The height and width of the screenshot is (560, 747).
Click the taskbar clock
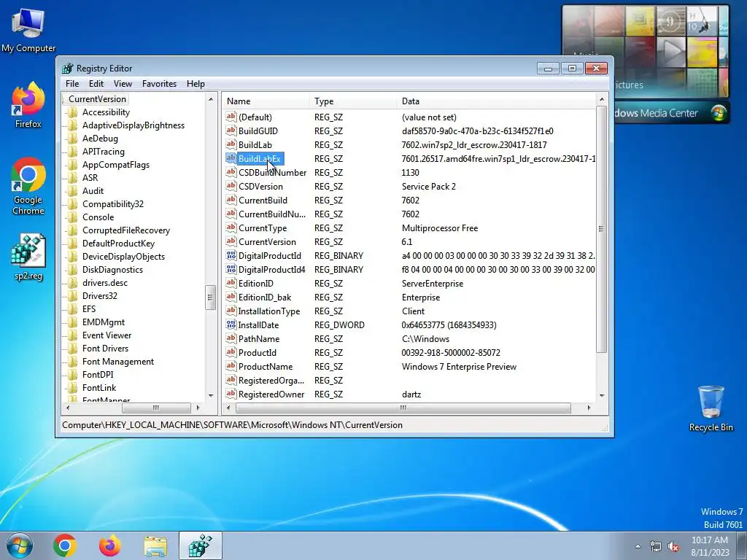[710, 546]
